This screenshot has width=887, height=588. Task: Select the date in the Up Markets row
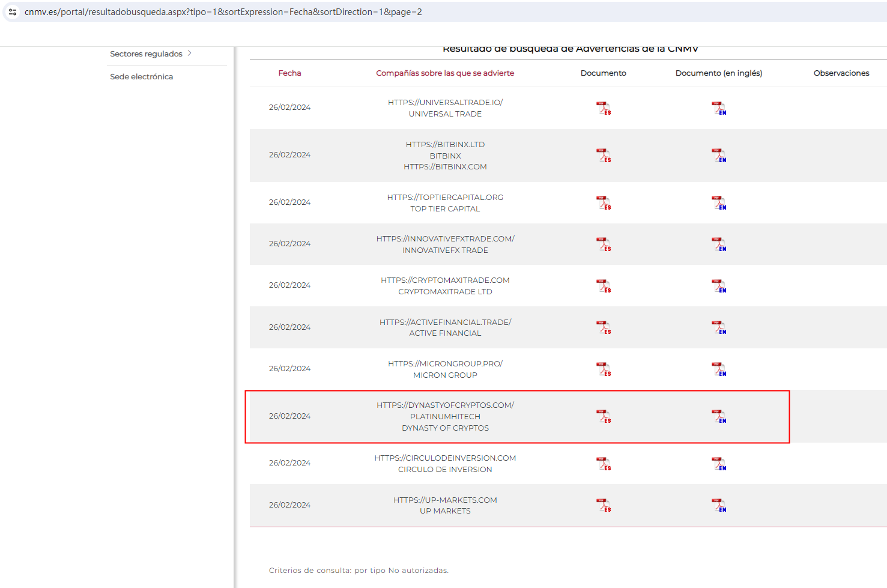289,505
